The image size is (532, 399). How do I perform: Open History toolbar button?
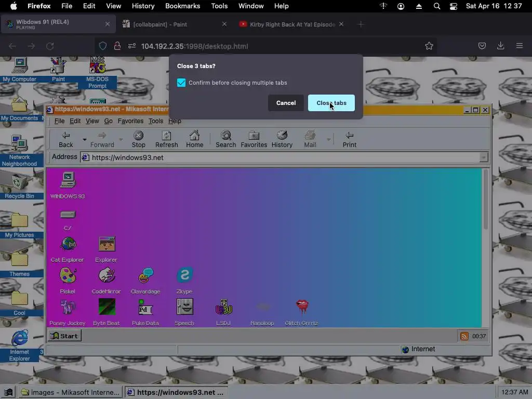[x=282, y=140]
